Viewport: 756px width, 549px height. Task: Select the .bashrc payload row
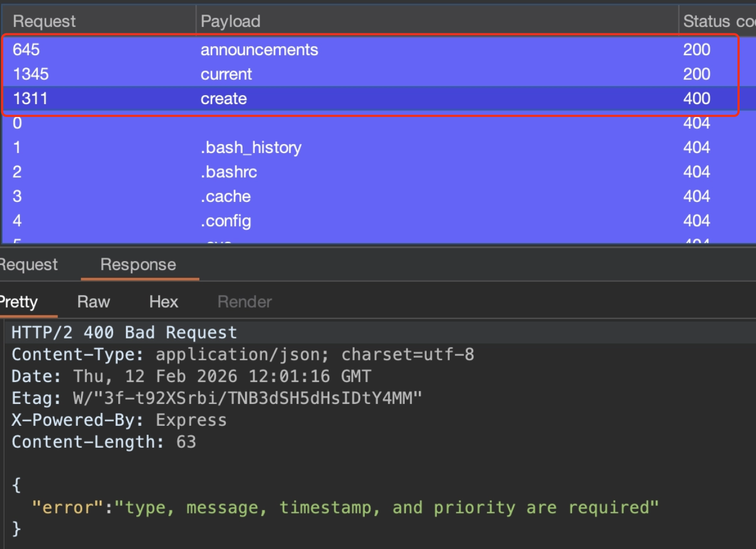tap(229, 172)
